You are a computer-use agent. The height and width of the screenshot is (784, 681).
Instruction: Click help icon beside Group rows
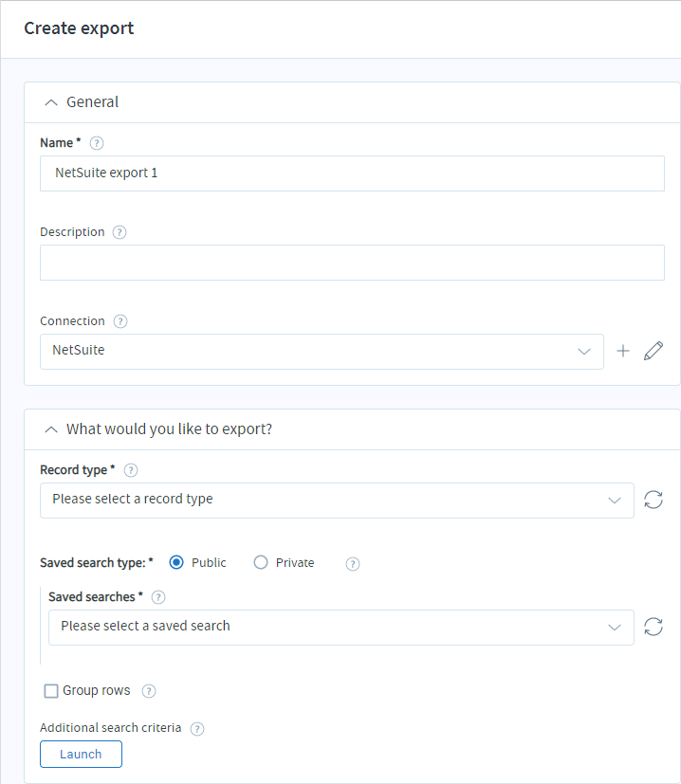coord(149,691)
